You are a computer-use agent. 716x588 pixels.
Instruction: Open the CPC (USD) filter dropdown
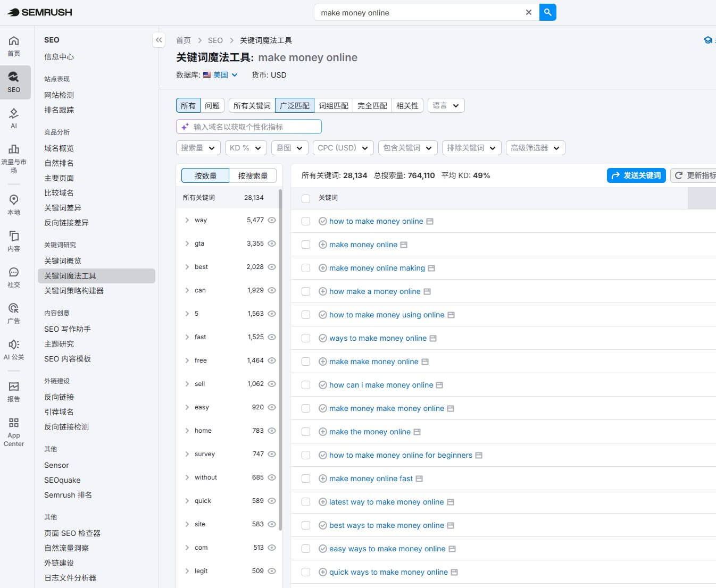[x=343, y=148]
